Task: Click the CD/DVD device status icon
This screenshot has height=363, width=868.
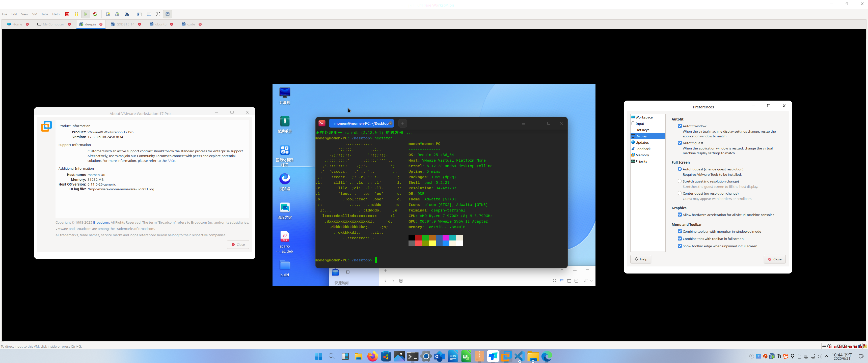Action: (x=830, y=346)
